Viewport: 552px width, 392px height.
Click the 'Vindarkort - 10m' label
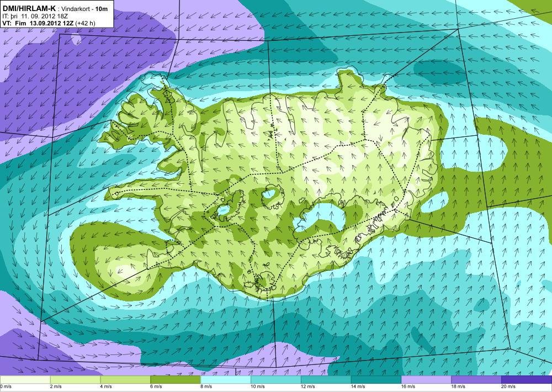click(x=84, y=9)
